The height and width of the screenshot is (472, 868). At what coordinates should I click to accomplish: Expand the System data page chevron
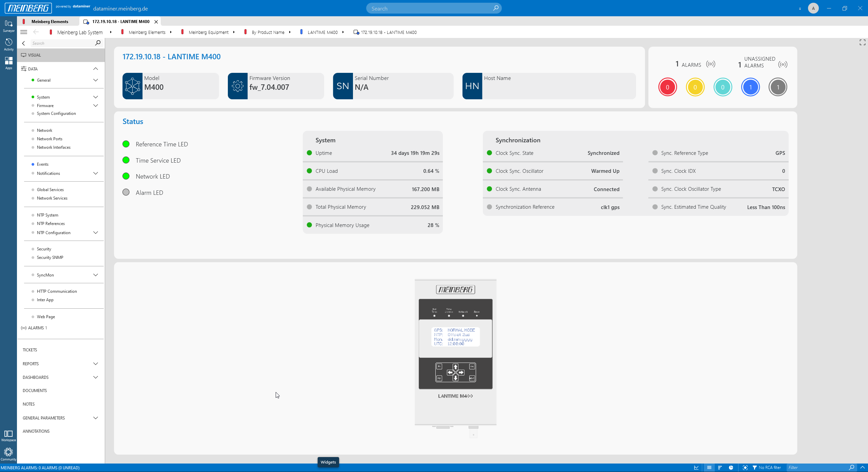[x=96, y=97]
